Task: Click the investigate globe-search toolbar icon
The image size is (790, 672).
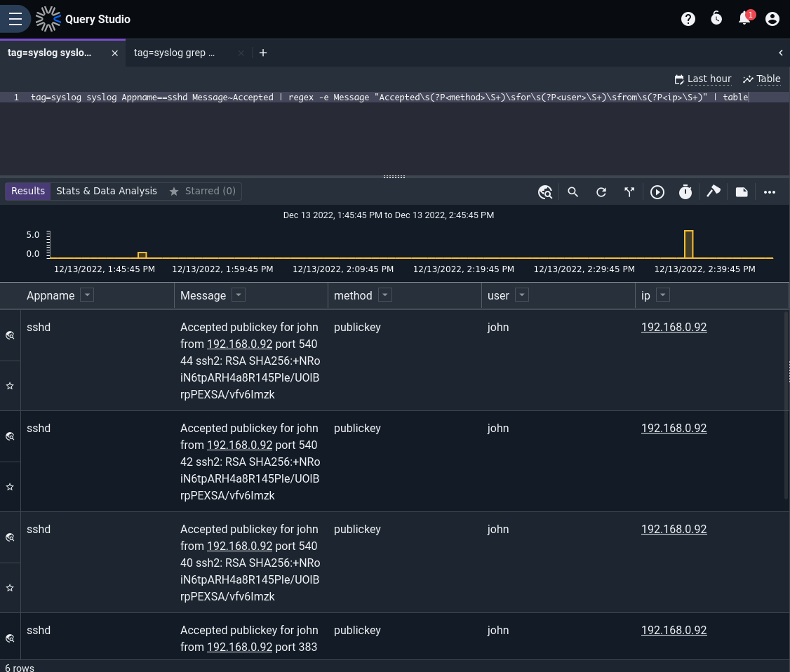Action: coord(544,192)
